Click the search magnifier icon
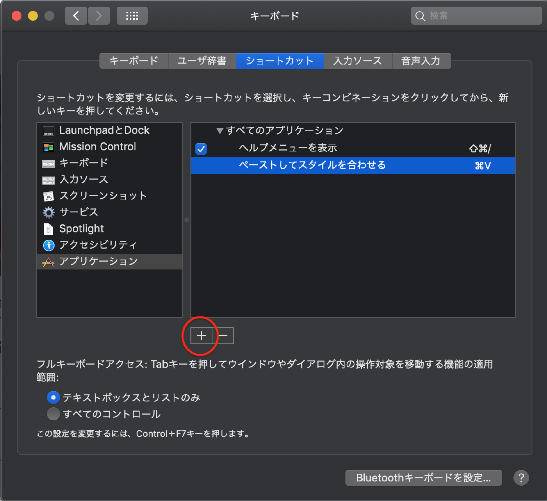 pyautogui.click(x=420, y=16)
